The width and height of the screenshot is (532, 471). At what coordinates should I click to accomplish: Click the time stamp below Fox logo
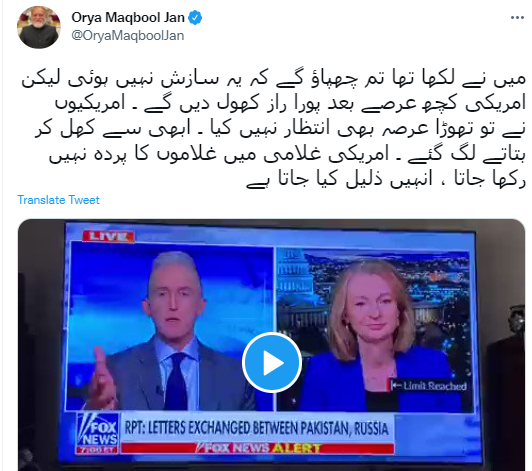click(97, 450)
